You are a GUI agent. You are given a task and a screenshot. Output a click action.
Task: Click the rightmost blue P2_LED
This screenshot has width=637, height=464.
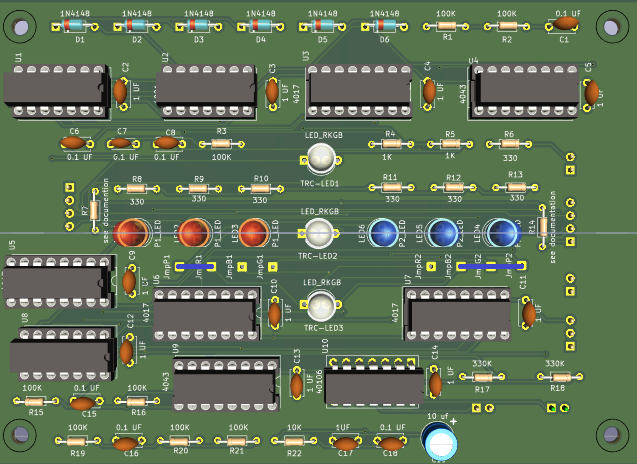(503, 233)
